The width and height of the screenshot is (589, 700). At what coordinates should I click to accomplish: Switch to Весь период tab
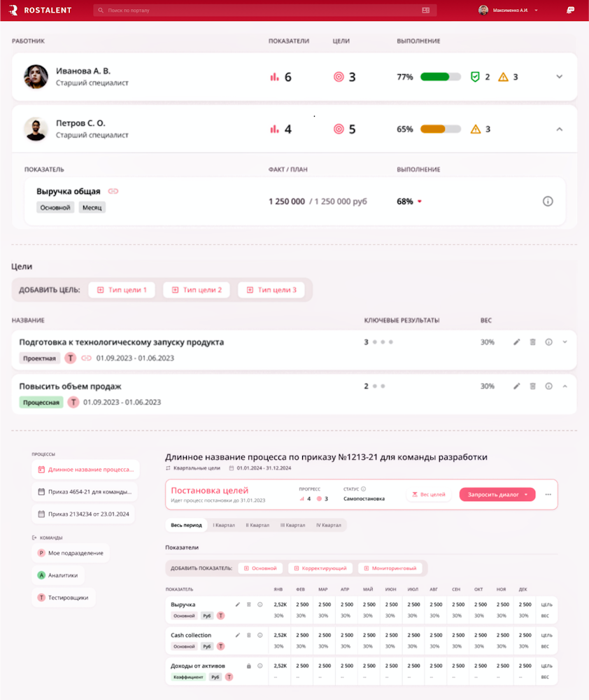coord(186,525)
